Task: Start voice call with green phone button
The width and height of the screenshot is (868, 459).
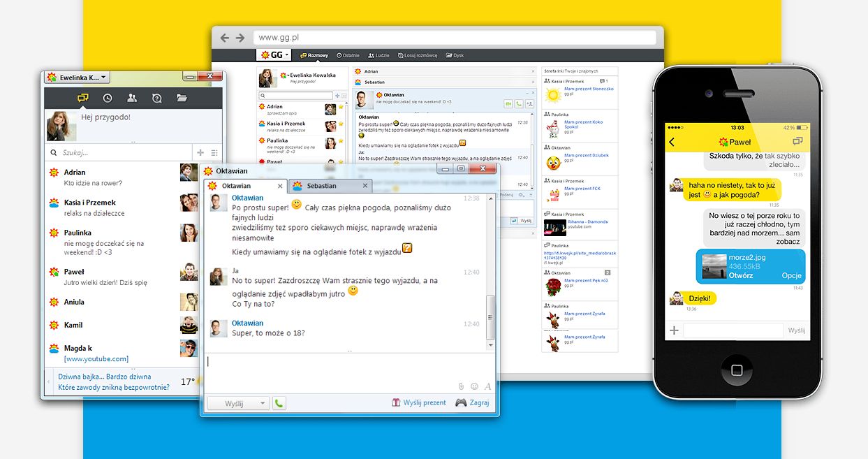Action: click(279, 403)
